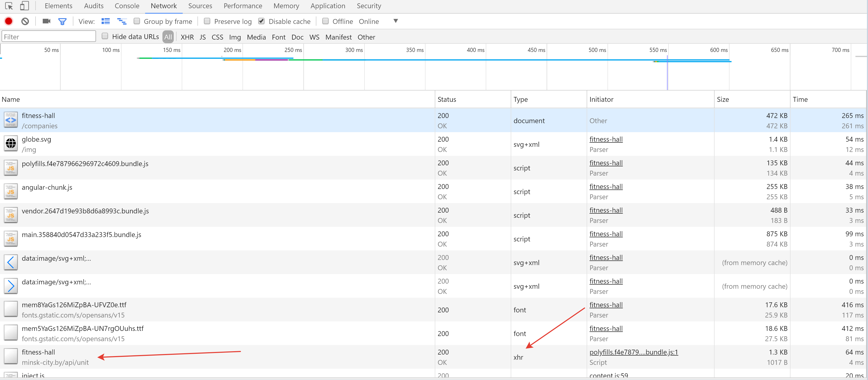Viewport: 868px width, 380px height.
Task: Stop recording with the red record button
Action: 9,21
